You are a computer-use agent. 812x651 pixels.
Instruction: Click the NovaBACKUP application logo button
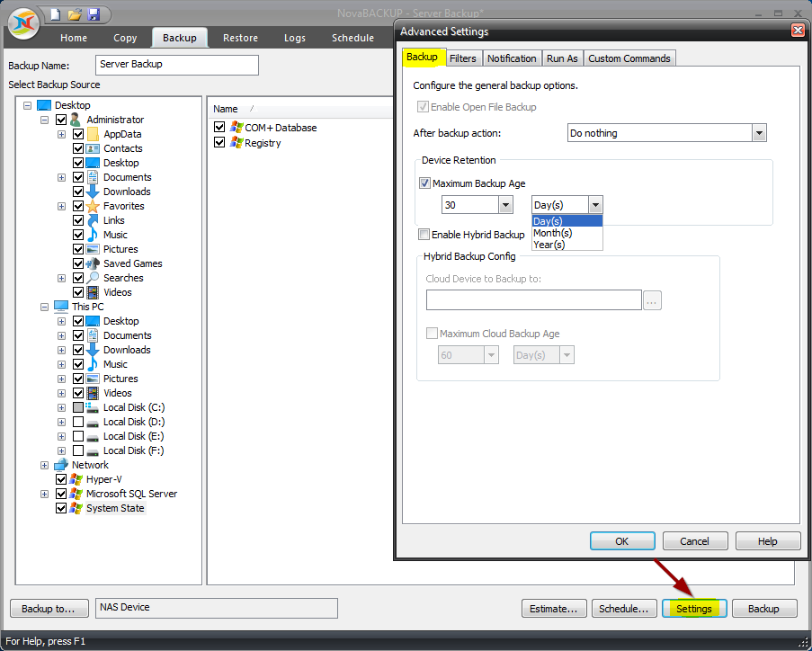(23, 23)
